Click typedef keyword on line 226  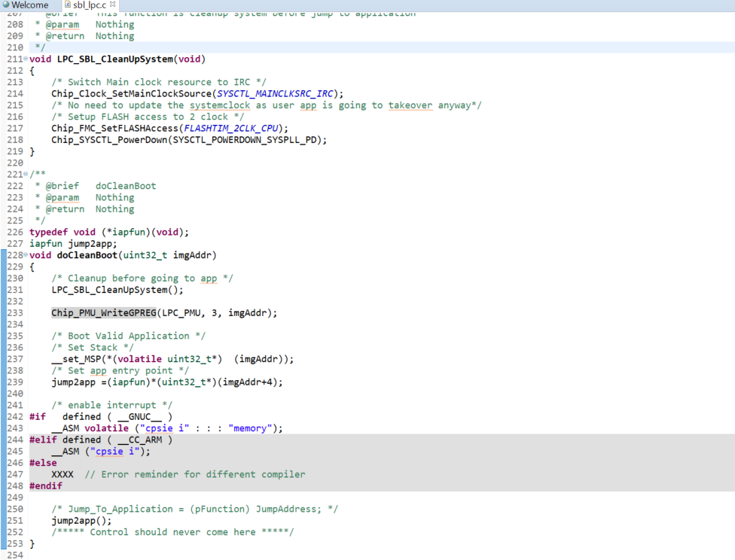pyautogui.click(x=48, y=232)
